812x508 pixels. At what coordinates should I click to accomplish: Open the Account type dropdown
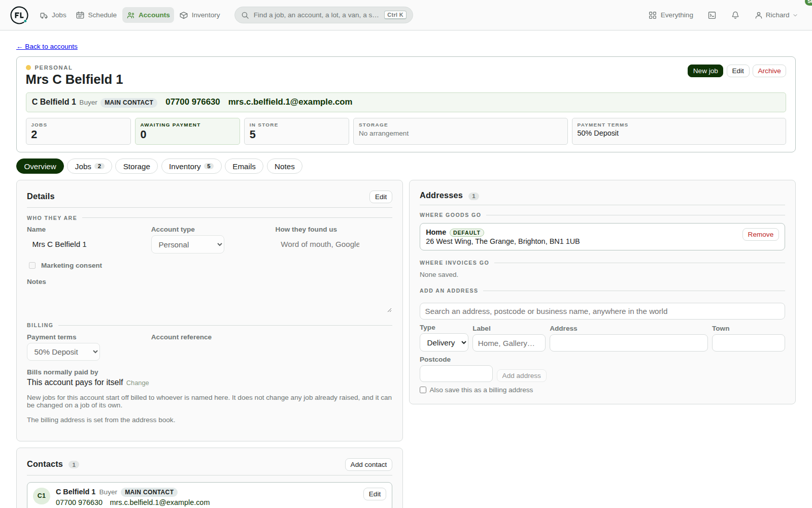point(188,244)
